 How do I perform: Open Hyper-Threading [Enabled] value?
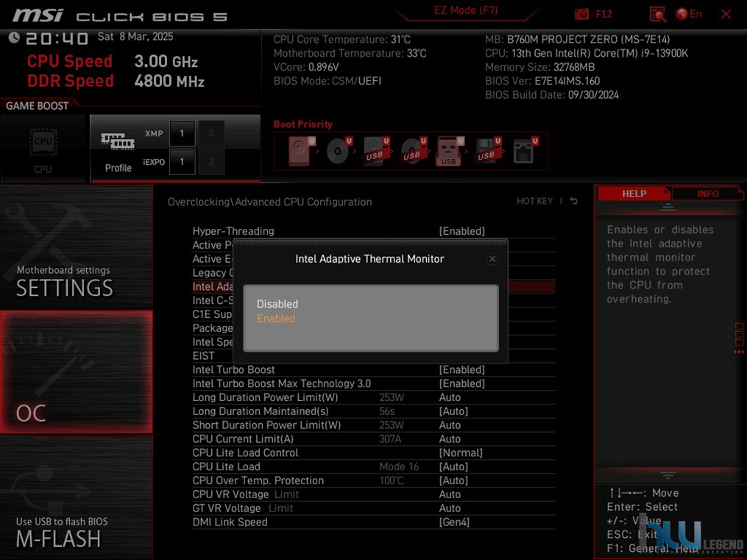(461, 231)
